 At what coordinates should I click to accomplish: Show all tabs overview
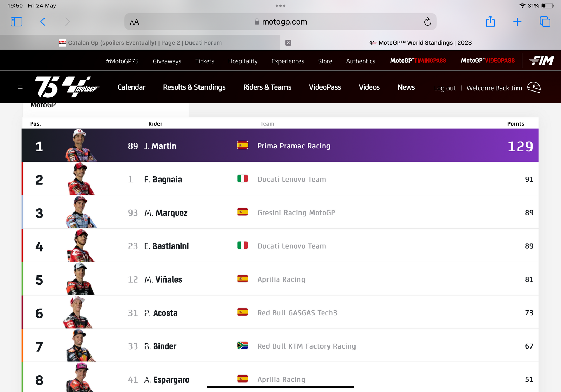pos(545,22)
